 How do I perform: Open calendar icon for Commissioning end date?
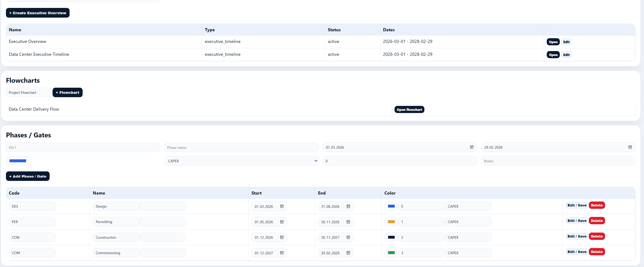click(348, 253)
